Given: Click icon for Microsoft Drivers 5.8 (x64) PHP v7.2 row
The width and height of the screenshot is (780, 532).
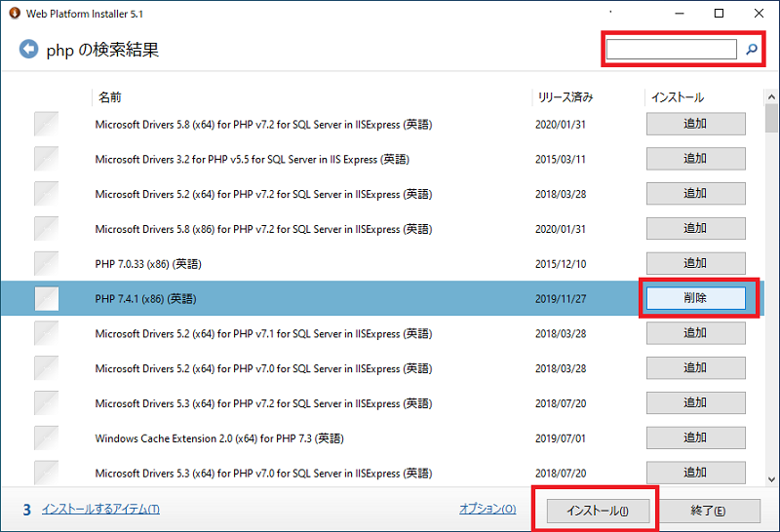Looking at the screenshot, I should coord(46,124).
